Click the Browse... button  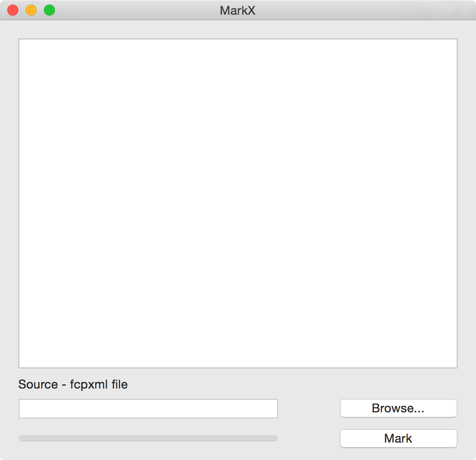[x=398, y=408]
